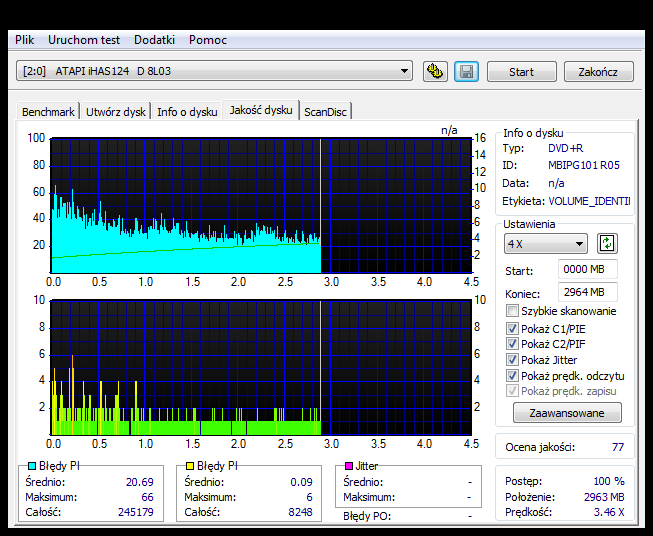Open the Pomoc menu

point(208,40)
